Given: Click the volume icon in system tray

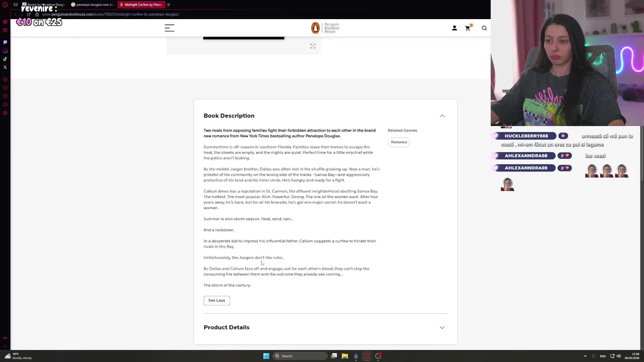Looking at the screenshot, I should (x=618, y=356).
